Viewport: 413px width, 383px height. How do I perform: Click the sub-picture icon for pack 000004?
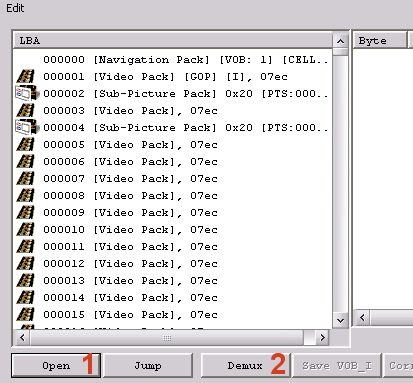27,127
